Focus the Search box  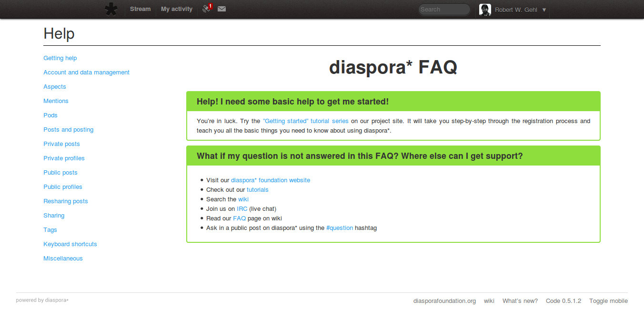[444, 10]
